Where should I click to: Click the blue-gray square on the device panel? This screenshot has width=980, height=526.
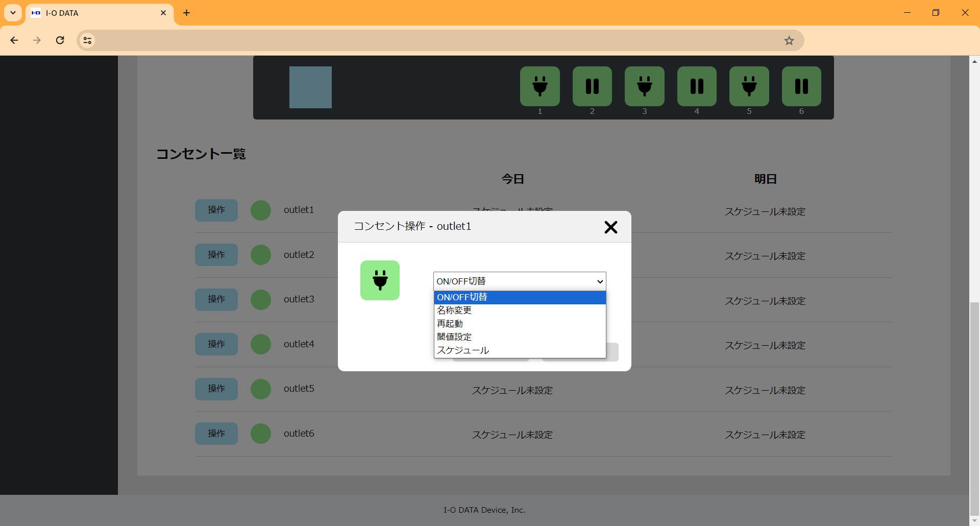coord(310,87)
